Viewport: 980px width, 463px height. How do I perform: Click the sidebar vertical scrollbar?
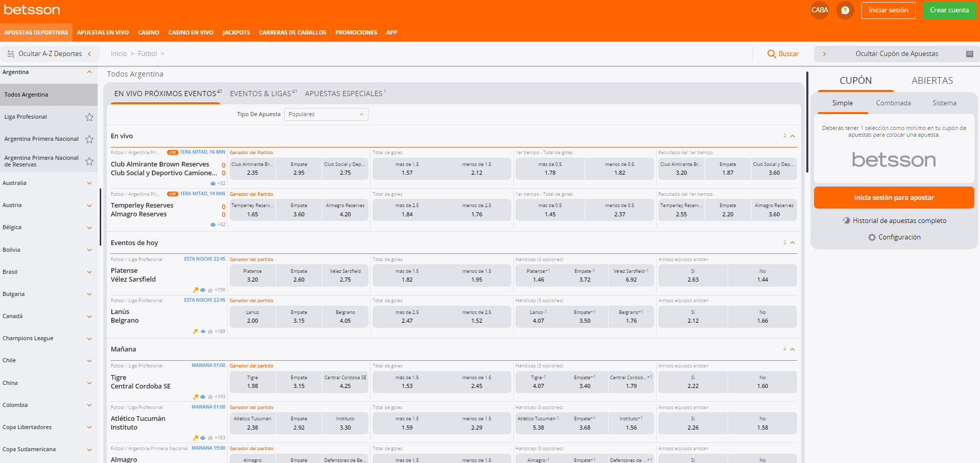(x=100, y=217)
